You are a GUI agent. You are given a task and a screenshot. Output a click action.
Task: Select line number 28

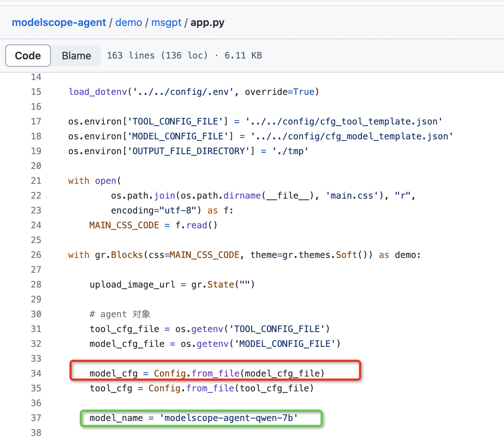[x=36, y=285]
